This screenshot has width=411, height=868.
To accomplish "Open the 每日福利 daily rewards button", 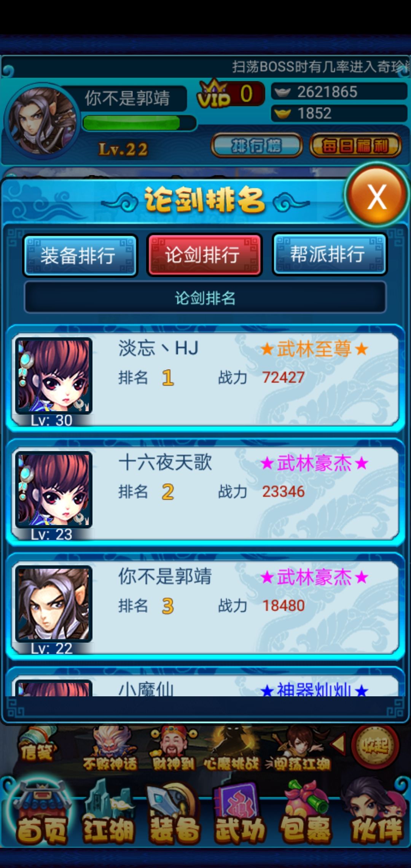I will pos(355,145).
